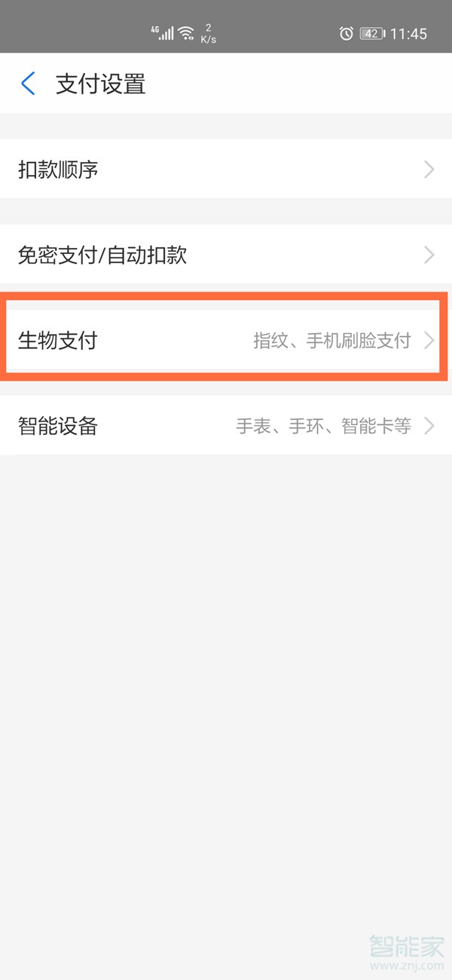Tap the blue back arrow icon
452x980 pixels.
click(28, 83)
